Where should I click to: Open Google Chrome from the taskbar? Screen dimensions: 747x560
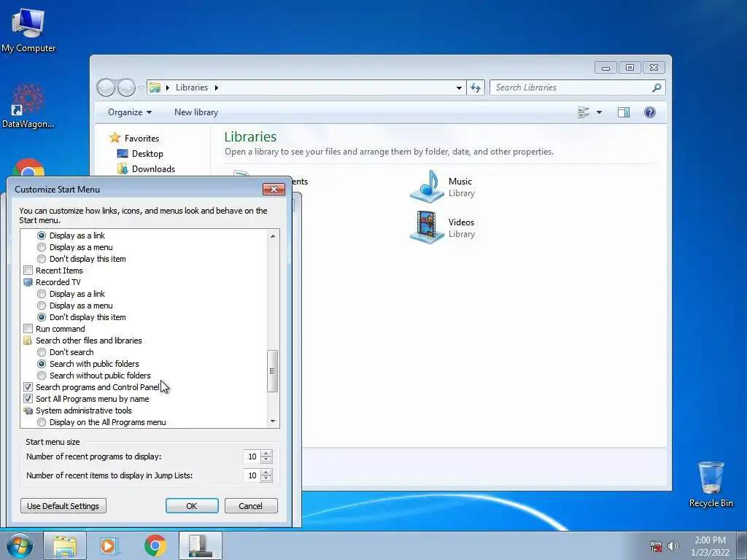pos(155,545)
